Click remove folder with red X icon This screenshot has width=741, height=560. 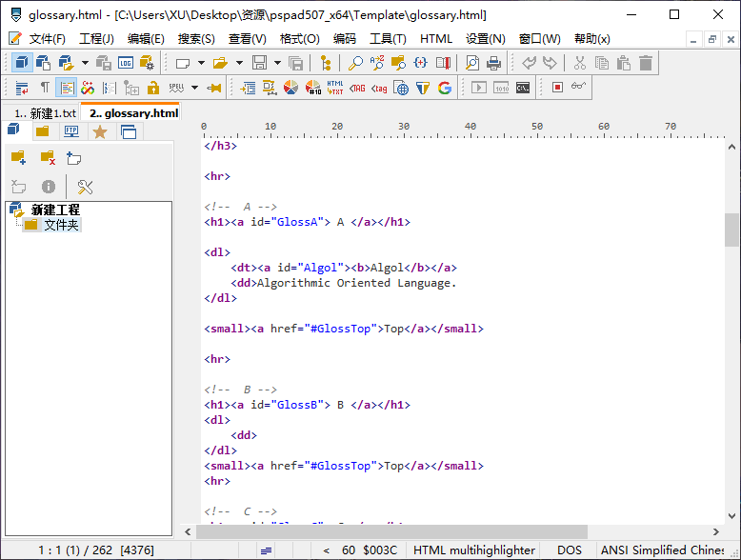(x=48, y=157)
